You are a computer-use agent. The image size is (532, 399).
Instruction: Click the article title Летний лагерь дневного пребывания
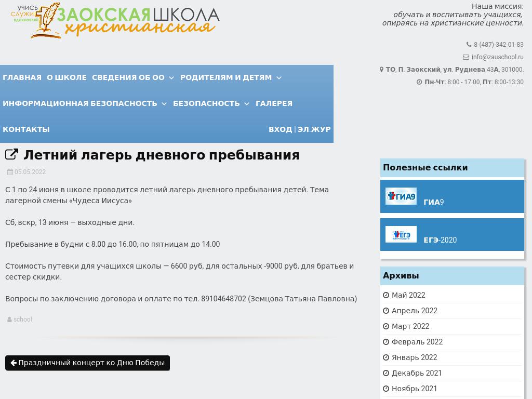162,155
